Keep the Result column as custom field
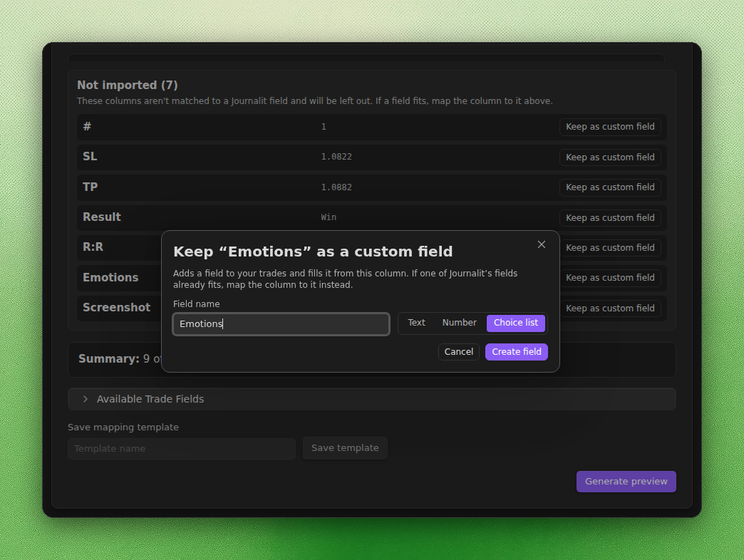 pos(610,217)
